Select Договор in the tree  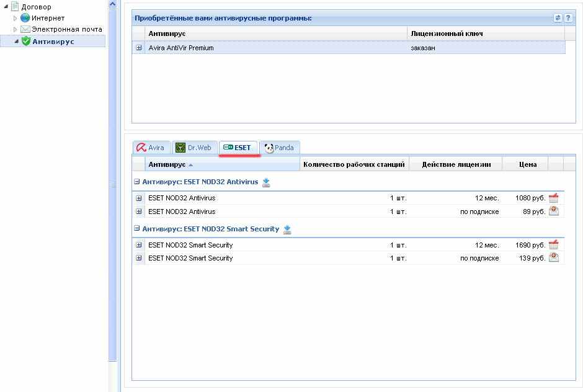coord(36,7)
